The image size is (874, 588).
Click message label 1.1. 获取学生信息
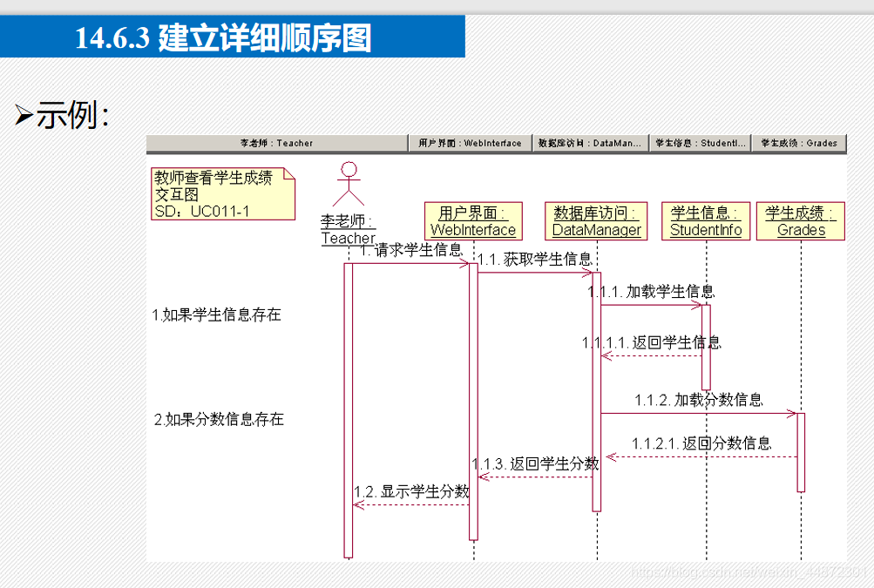point(535,260)
